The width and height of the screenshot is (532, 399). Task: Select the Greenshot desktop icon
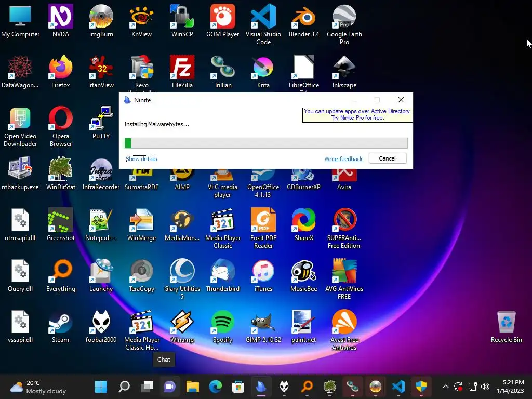[61, 224]
